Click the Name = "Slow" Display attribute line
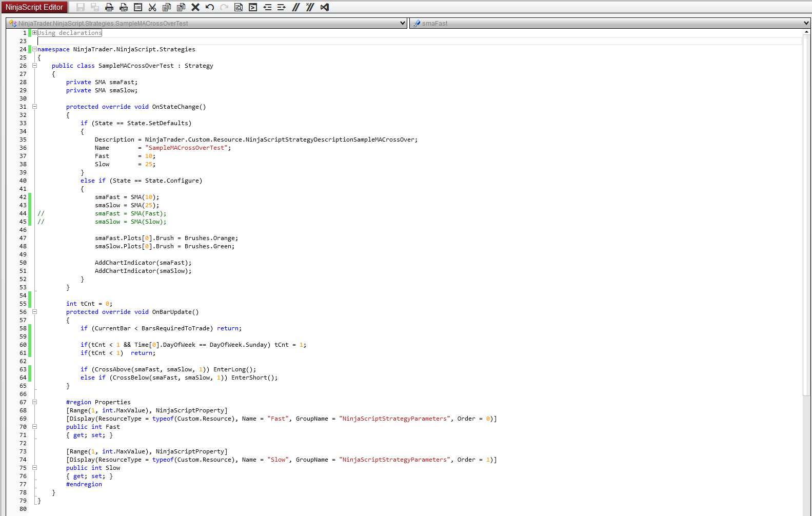The height and width of the screenshot is (516, 812). (281, 460)
